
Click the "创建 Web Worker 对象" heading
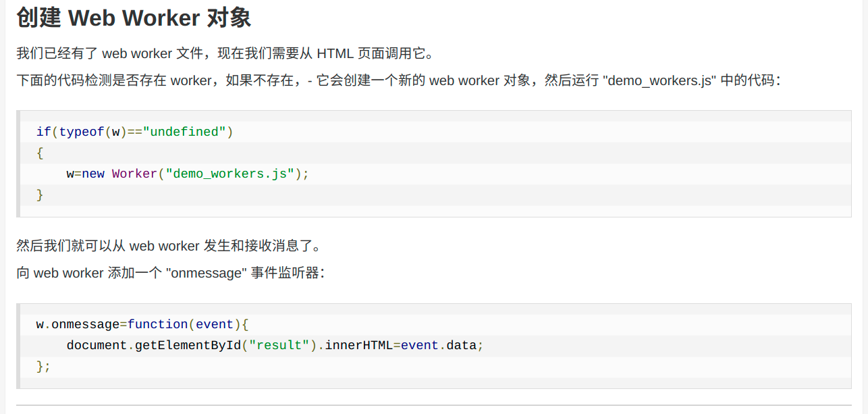coord(134,18)
